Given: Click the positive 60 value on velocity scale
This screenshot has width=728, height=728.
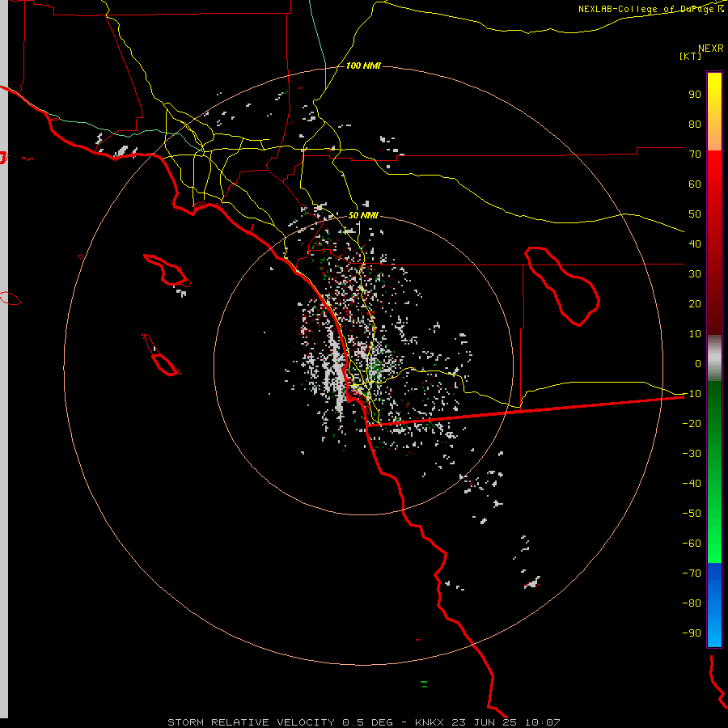Looking at the screenshot, I should point(695,184).
